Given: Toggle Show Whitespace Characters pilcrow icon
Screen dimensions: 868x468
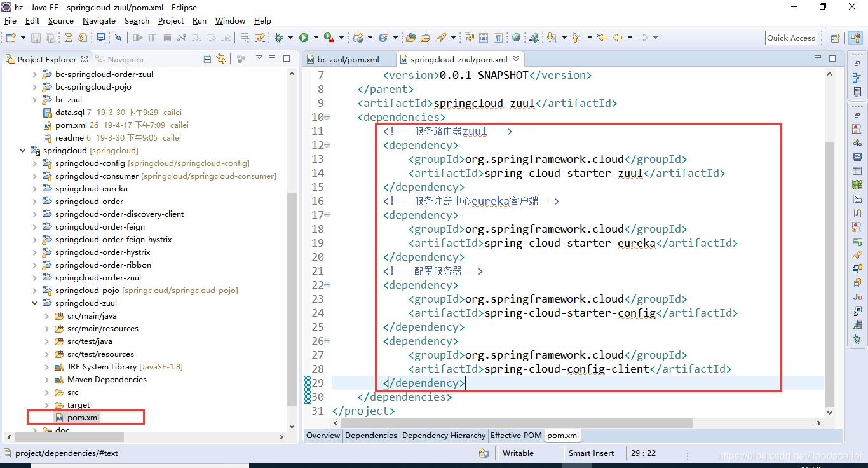Looking at the screenshot, I should point(498,38).
